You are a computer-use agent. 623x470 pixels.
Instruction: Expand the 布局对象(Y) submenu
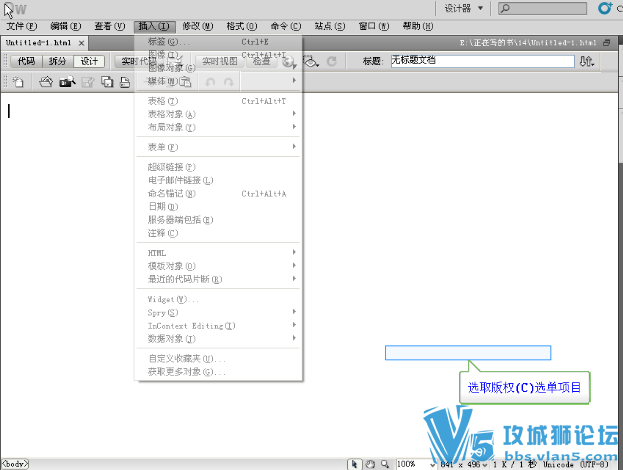pos(218,128)
